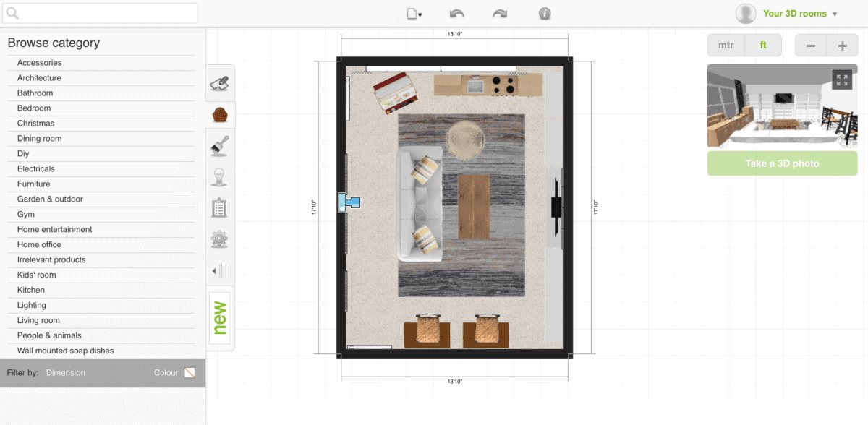Viewport: 868px width, 425px height.
Task: Collapse the sidebar panel with arrow handle
Action: [219, 271]
